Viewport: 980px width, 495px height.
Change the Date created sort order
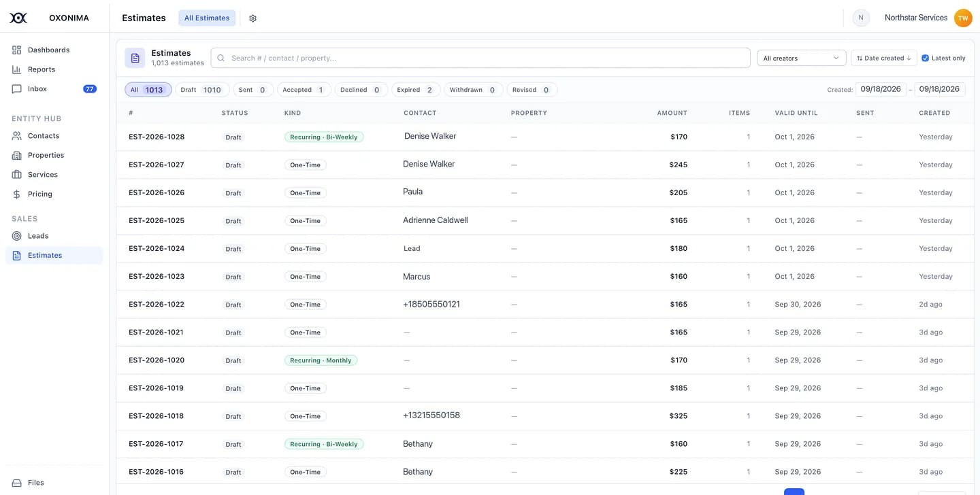pos(883,58)
